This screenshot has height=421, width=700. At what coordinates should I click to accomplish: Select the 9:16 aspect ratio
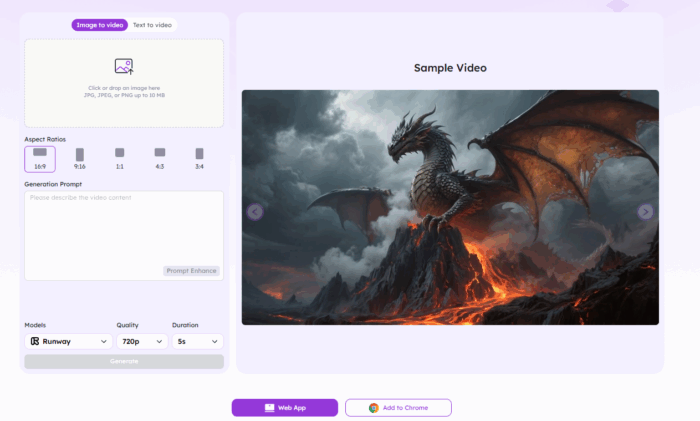(79, 159)
